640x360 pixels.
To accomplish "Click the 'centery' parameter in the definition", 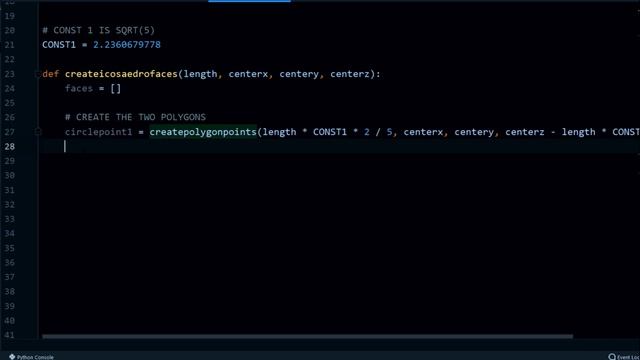I will point(299,74).
